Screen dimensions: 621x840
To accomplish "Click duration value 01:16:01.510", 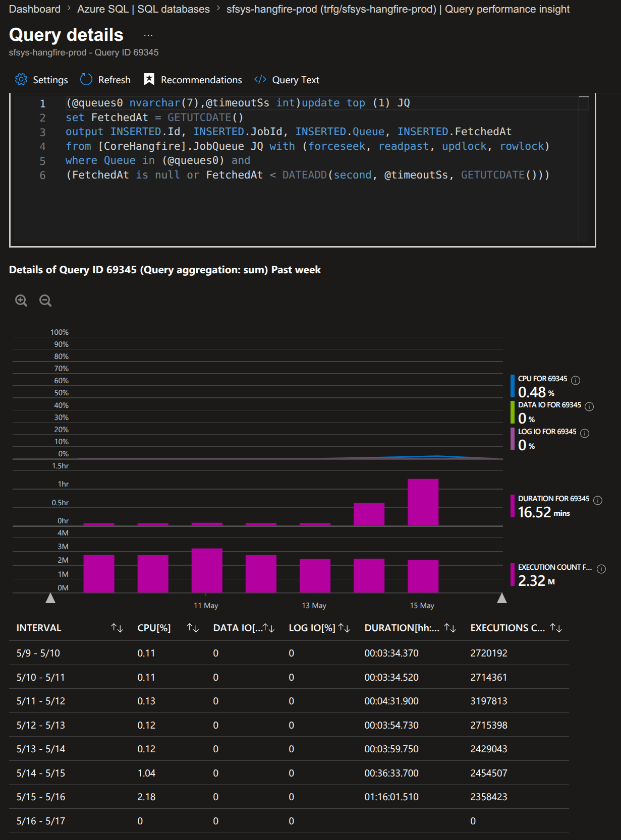I will [x=391, y=797].
